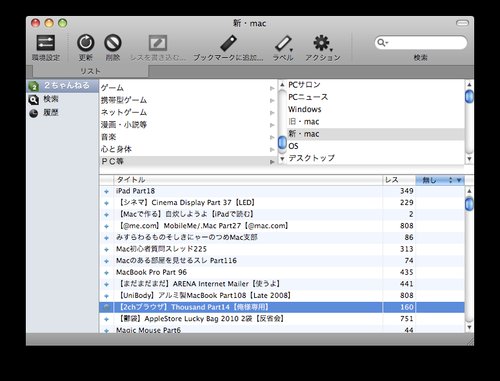Image resolution: width=500 pixels, height=381 pixels.
Task: Open the アクション gear menu
Action: (x=323, y=43)
